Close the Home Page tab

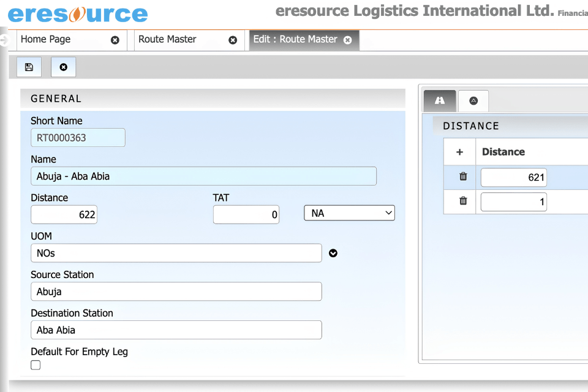[115, 40]
